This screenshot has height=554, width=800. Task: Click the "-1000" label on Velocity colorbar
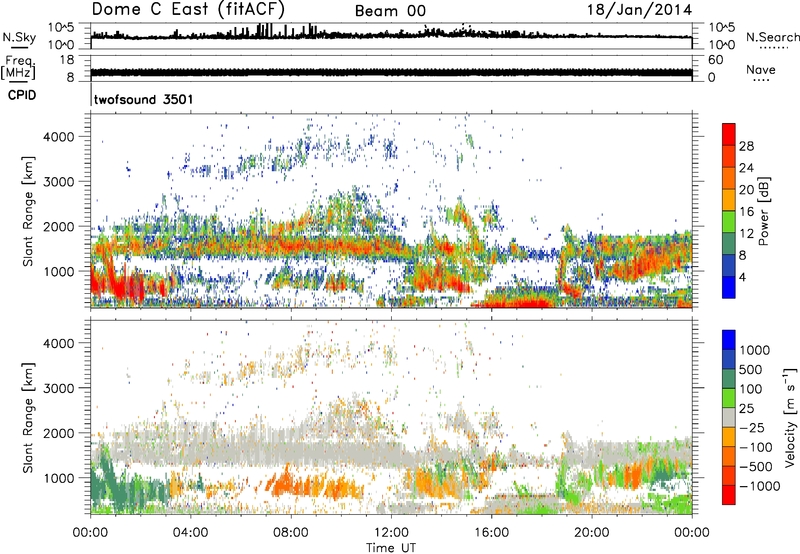759,486
